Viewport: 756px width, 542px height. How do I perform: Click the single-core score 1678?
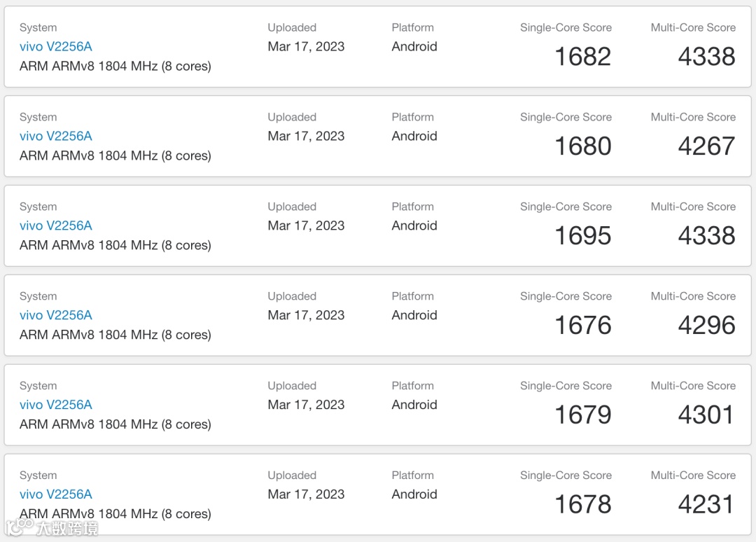[x=582, y=505]
